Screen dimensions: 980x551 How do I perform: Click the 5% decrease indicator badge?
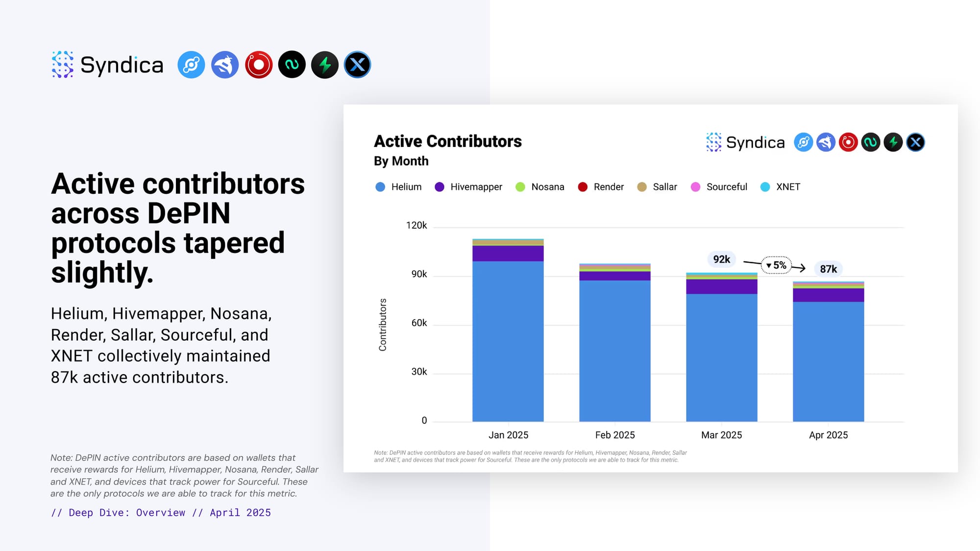coord(776,265)
